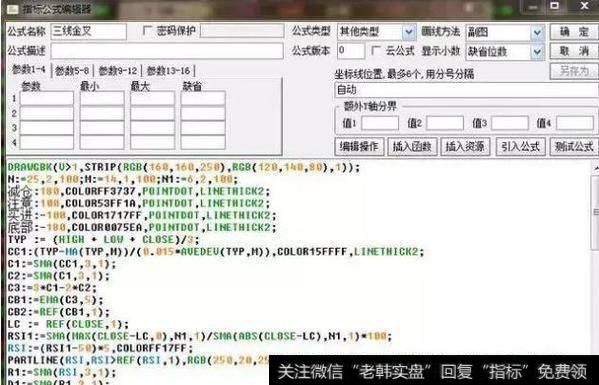Click row 3 参数 name field
This screenshot has height=385, width=599.
pyautogui.click(x=47, y=128)
